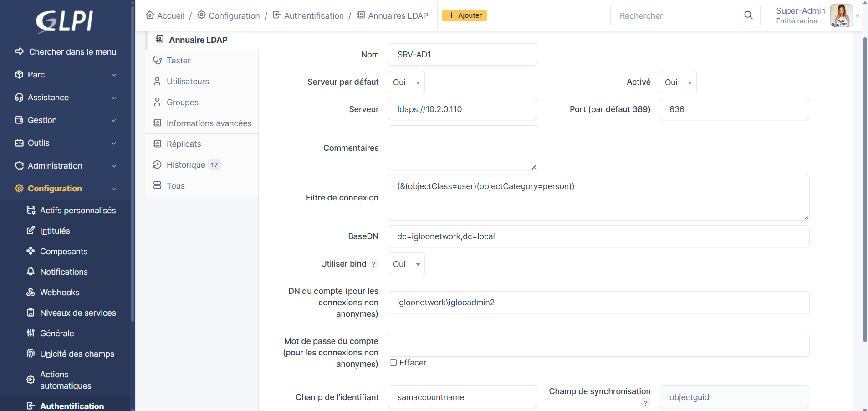Screen dimensions: 868x411
Task: Click the Webhooks icon
Action: click(x=31, y=292)
